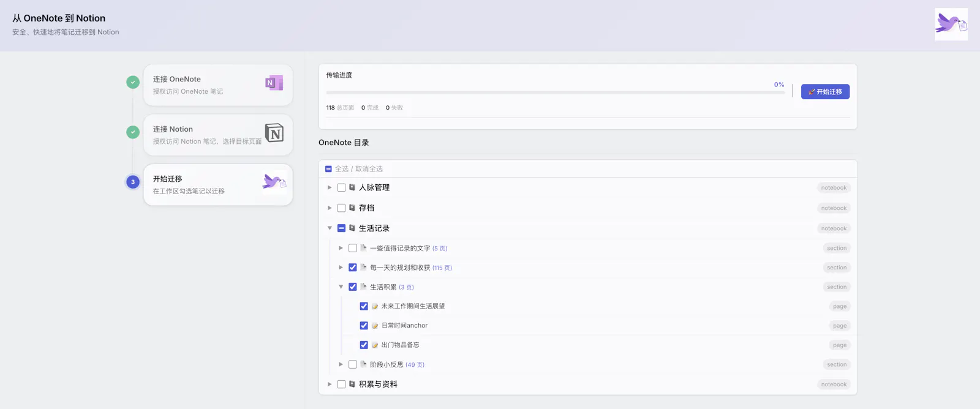
Task: Click the 0% progress value
Action: [779, 84]
